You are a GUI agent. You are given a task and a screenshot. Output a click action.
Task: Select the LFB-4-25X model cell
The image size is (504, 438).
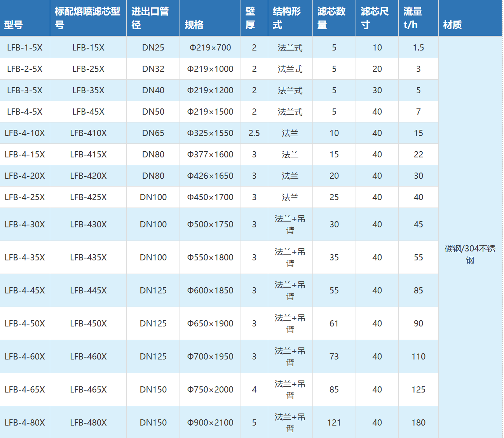point(25,197)
